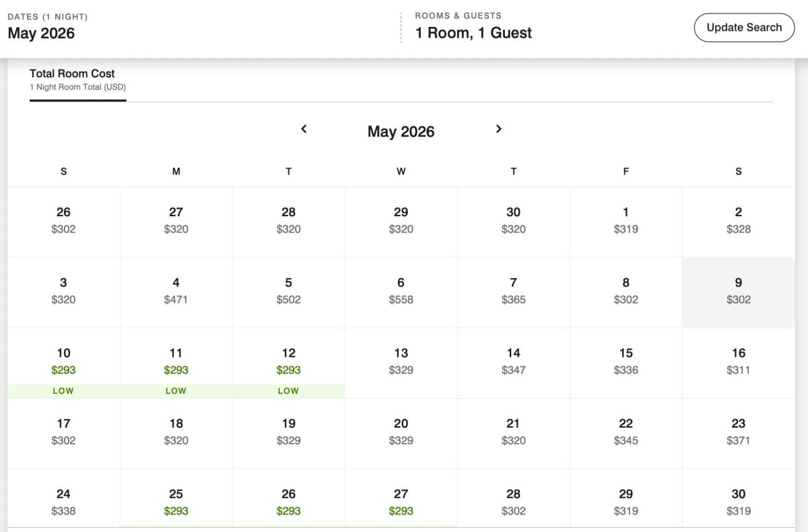Click the LOW tag under May 12

coord(288,391)
